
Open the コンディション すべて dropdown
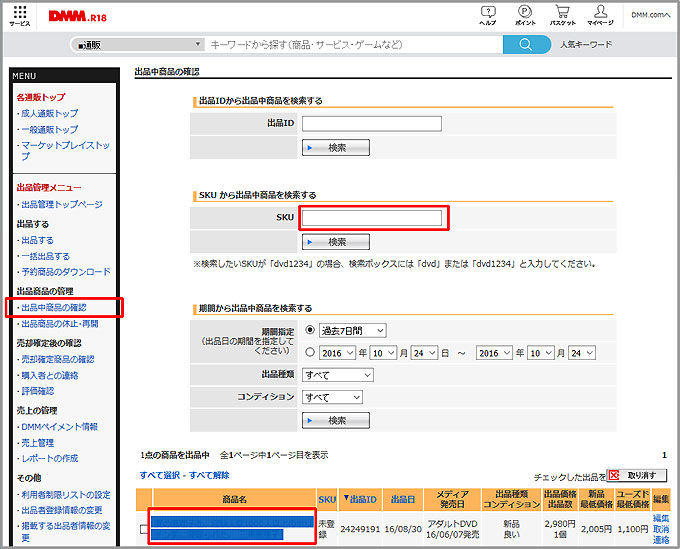click(332, 397)
